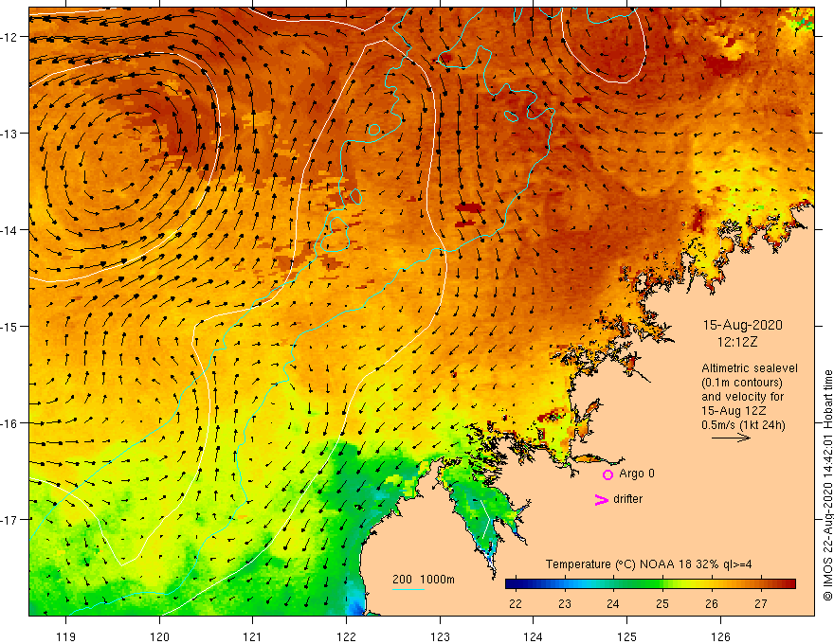Click the velocity scale reference arrow
Screen dimensions: 834x644
(x=732, y=438)
